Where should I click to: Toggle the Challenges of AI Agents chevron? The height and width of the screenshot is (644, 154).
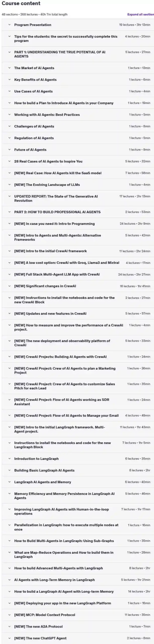click(x=9, y=126)
